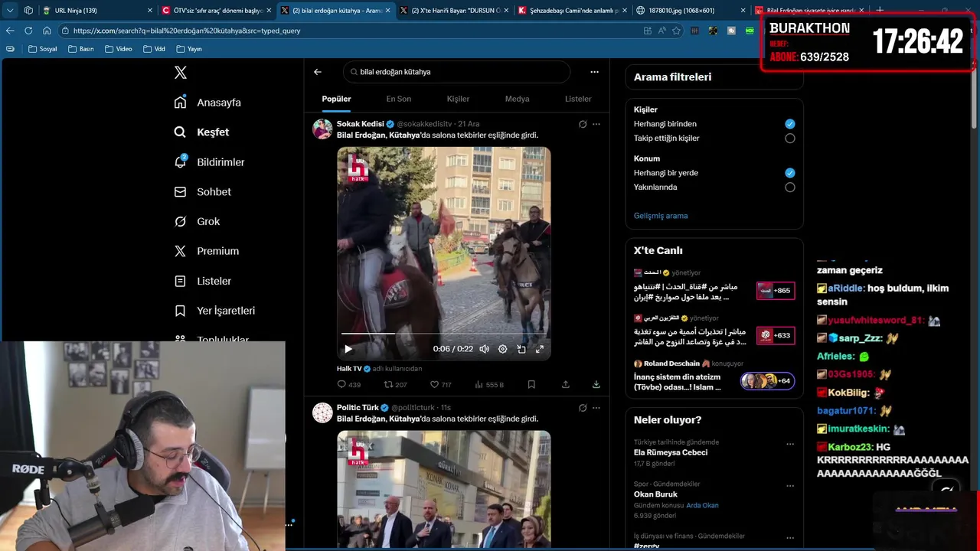Open more options for Ela Rümeysa Cebeci trend
Viewport: 980px width, 551px height.
pyautogui.click(x=790, y=444)
